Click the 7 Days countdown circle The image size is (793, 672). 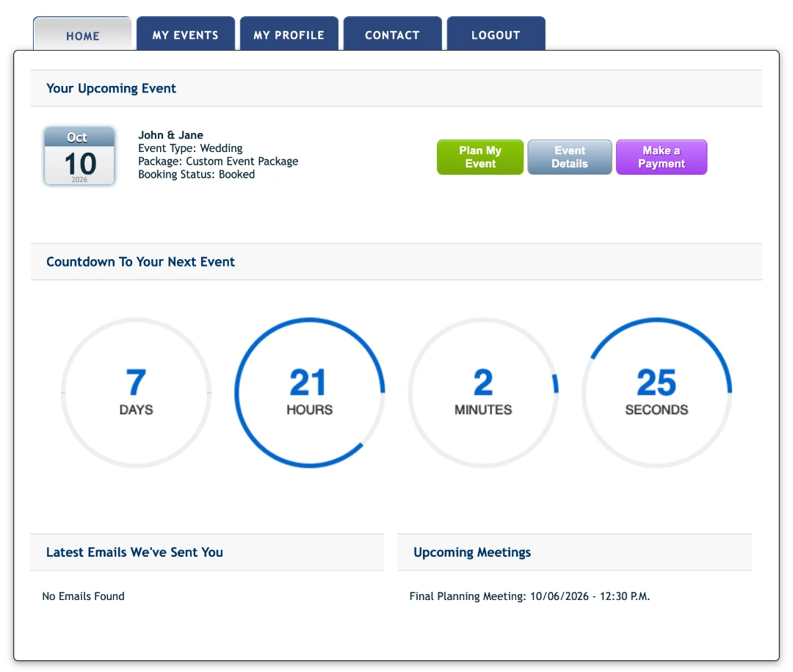(136, 392)
